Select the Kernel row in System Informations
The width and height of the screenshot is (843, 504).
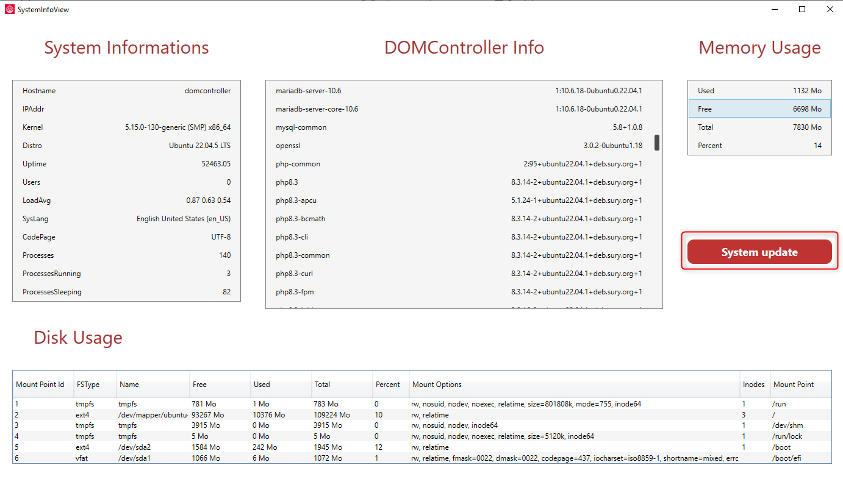[x=127, y=127]
